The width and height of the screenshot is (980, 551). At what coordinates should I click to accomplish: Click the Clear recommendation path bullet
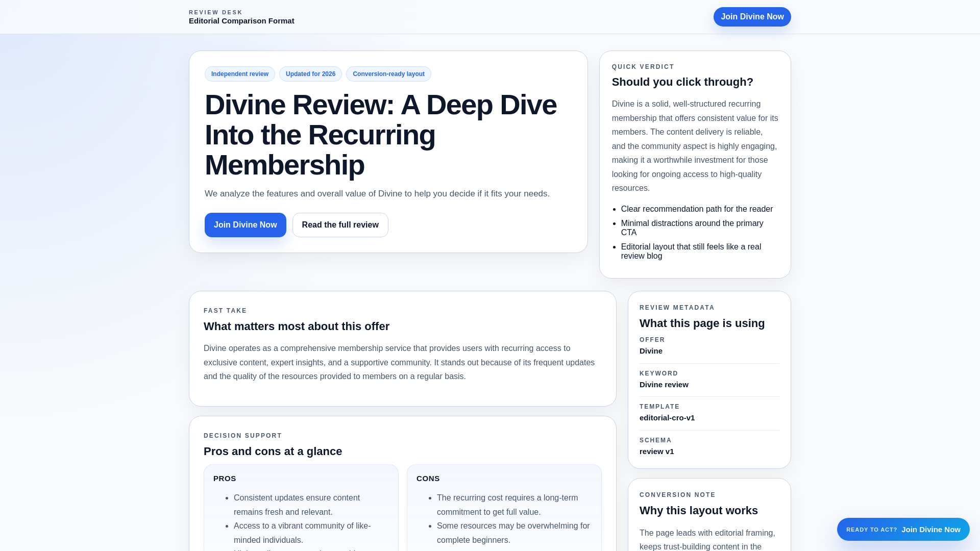tap(697, 209)
